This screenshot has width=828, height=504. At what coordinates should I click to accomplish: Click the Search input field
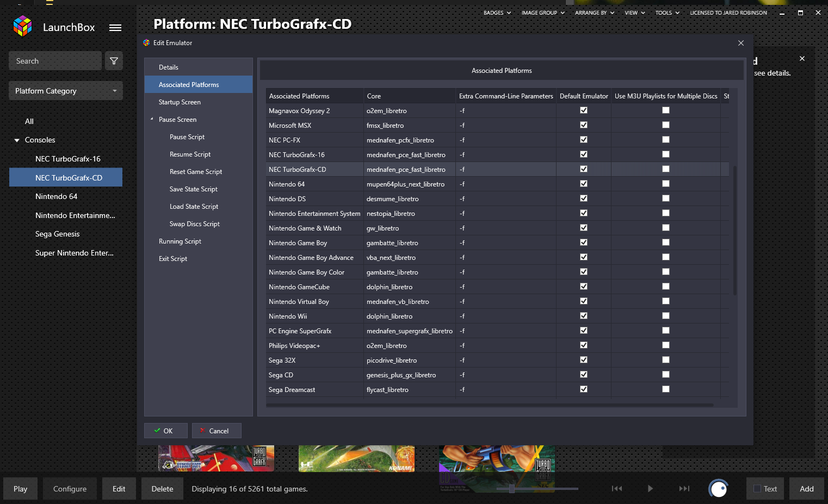point(55,61)
